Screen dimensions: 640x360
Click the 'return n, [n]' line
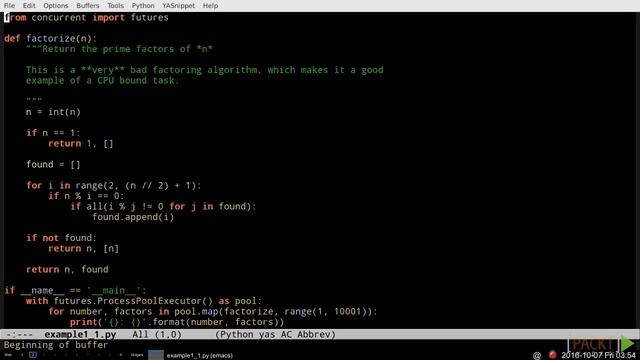(x=83, y=248)
